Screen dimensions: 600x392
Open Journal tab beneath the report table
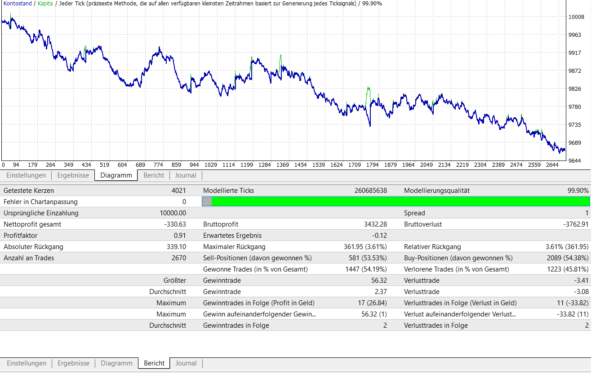[186, 363]
